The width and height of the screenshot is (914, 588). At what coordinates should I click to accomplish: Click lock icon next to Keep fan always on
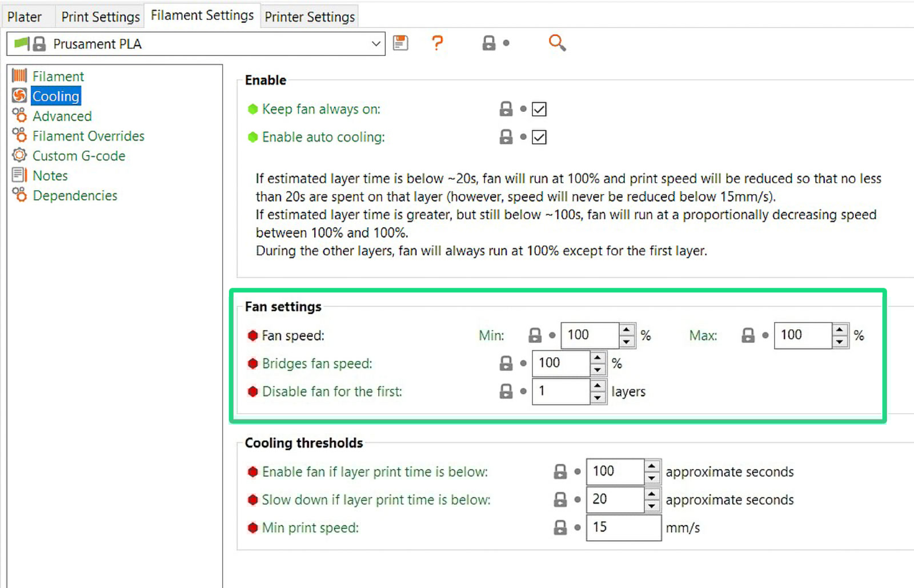(x=506, y=109)
